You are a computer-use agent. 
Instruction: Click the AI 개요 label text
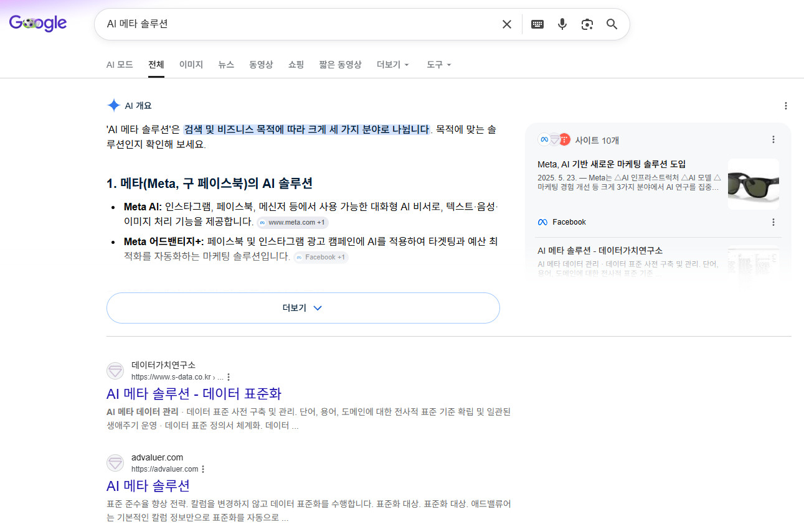(x=138, y=106)
